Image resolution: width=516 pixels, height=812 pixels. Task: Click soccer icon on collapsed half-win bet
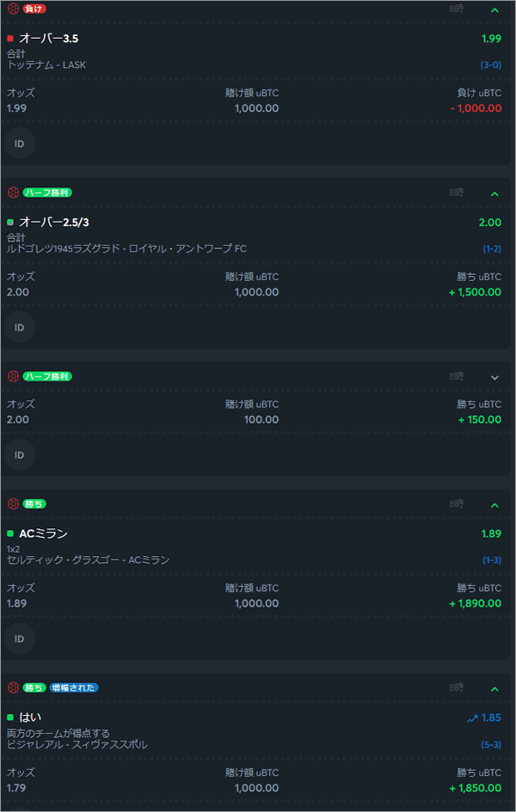tap(13, 376)
